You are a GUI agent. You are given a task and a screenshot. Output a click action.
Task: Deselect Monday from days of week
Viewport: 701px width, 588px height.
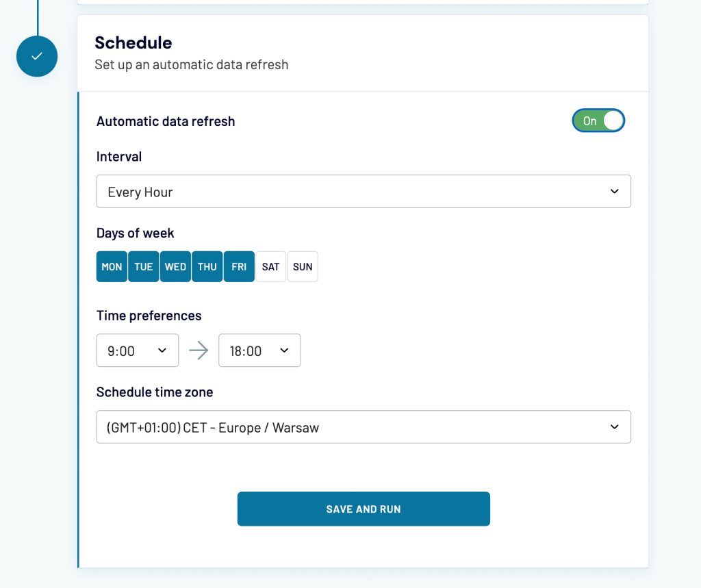[x=111, y=266]
